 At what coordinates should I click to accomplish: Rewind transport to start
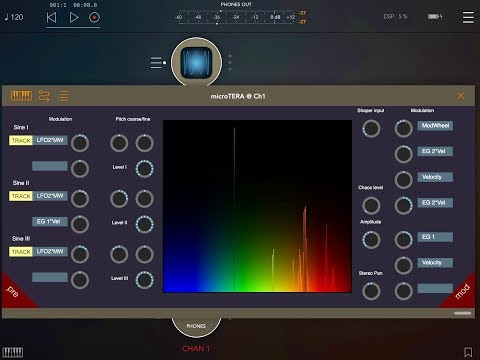coord(51,17)
